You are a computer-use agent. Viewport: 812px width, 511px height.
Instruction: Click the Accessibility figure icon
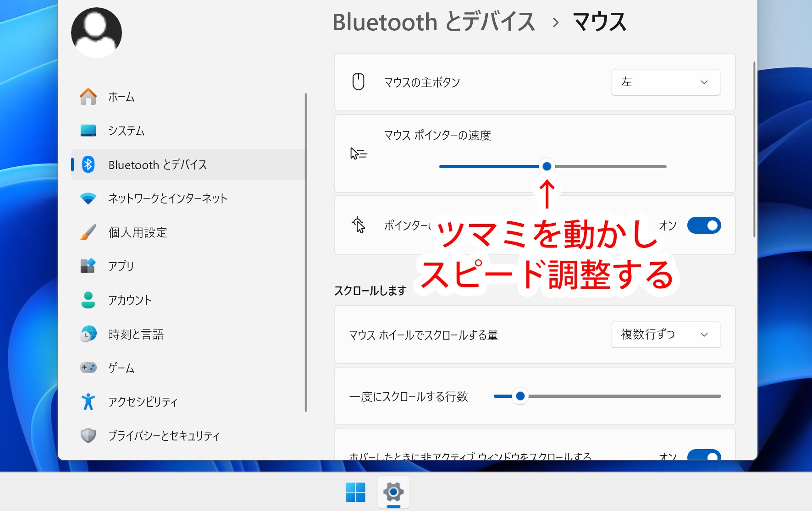(88, 402)
